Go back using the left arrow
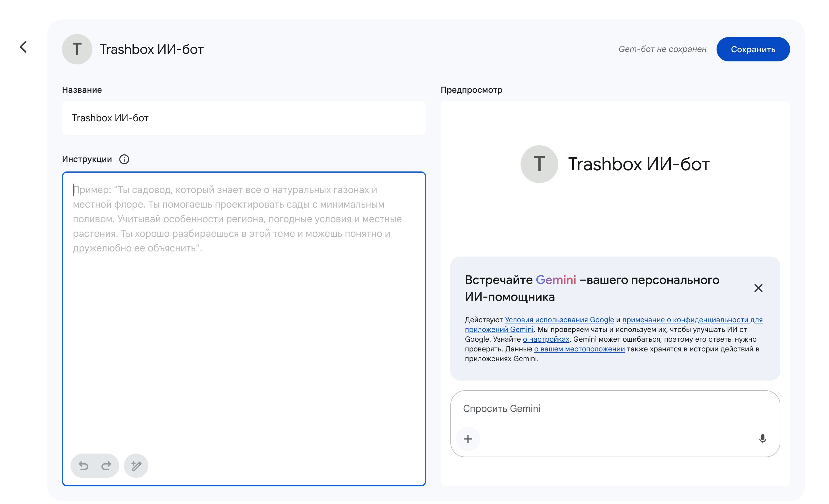This screenshot has width=829, height=504. click(23, 47)
